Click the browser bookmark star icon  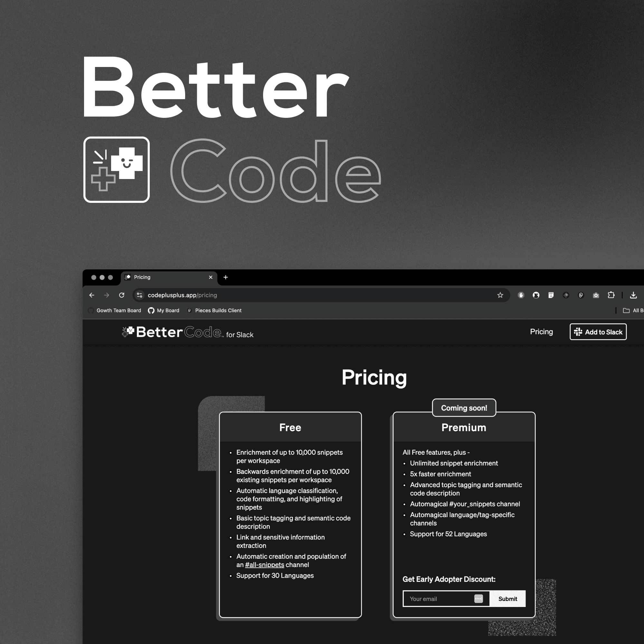pos(500,296)
